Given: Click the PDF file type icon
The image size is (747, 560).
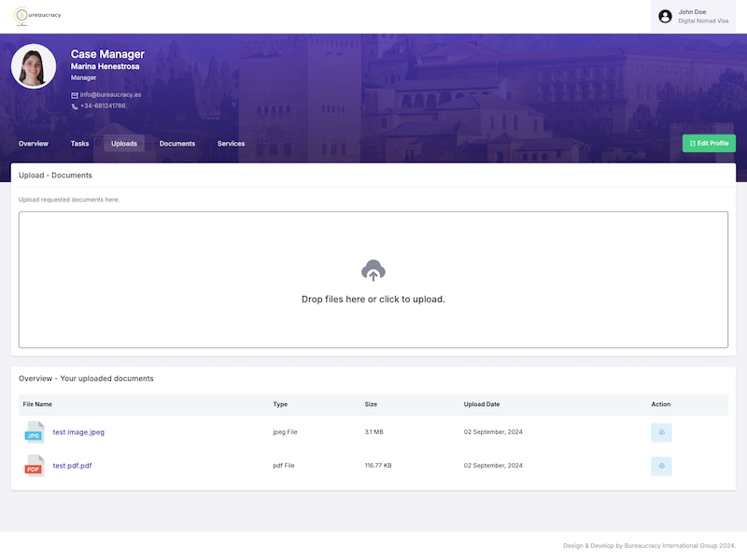Looking at the screenshot, I should tap(35, 466).
